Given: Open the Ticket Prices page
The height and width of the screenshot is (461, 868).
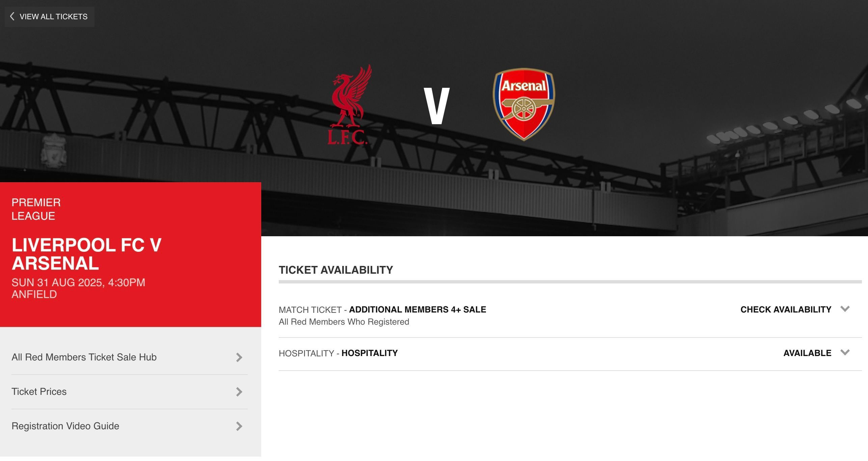Looking at the screenshot, I should [x=39, y=391].
